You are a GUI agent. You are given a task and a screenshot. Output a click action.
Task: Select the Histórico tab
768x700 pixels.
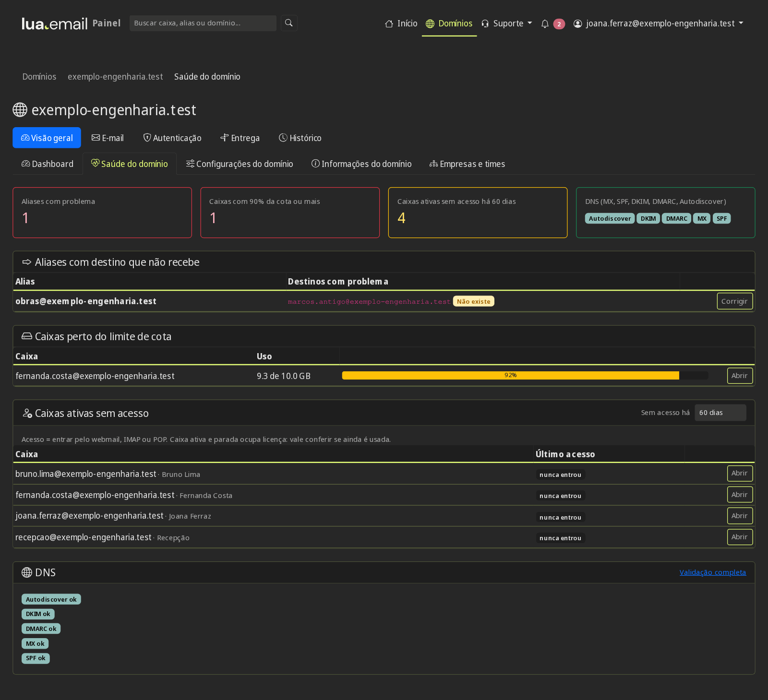tap(300, 138)
